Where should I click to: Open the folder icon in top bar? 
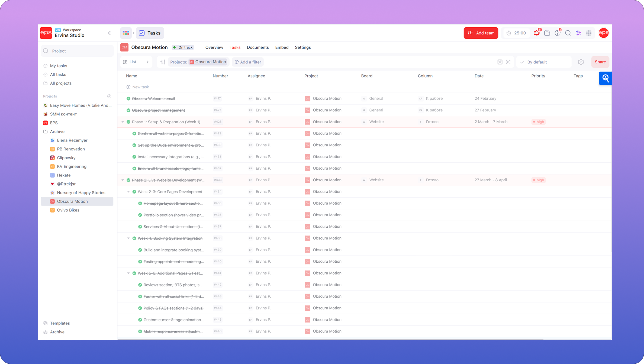tap(547, 33)
